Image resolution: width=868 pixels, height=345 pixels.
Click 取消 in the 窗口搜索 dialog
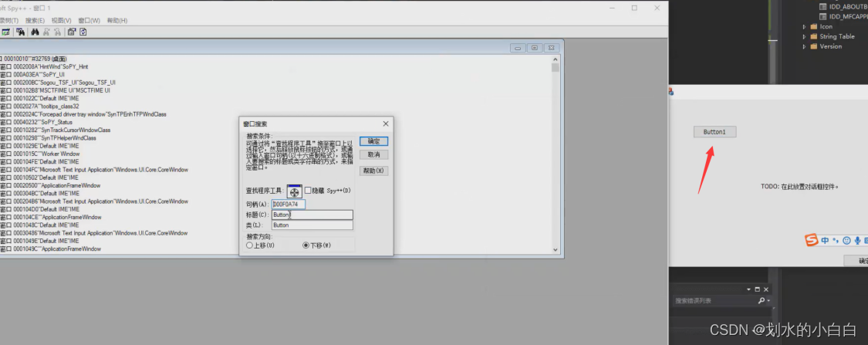(x=373, y=154)
